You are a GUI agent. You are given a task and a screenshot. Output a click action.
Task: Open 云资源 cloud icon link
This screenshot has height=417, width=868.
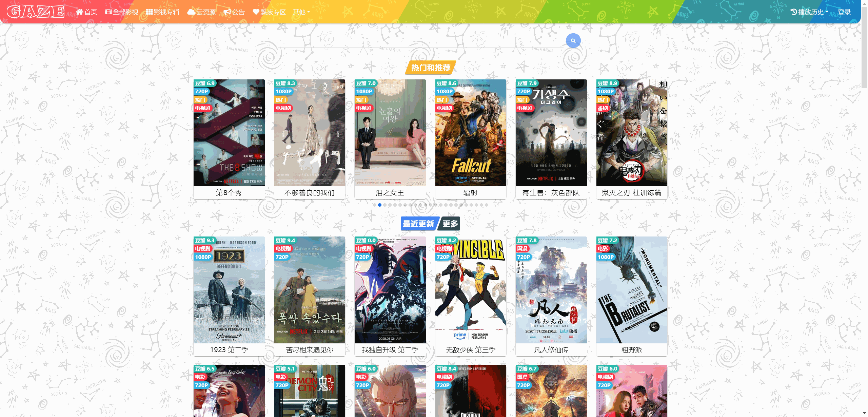point(201,12)
